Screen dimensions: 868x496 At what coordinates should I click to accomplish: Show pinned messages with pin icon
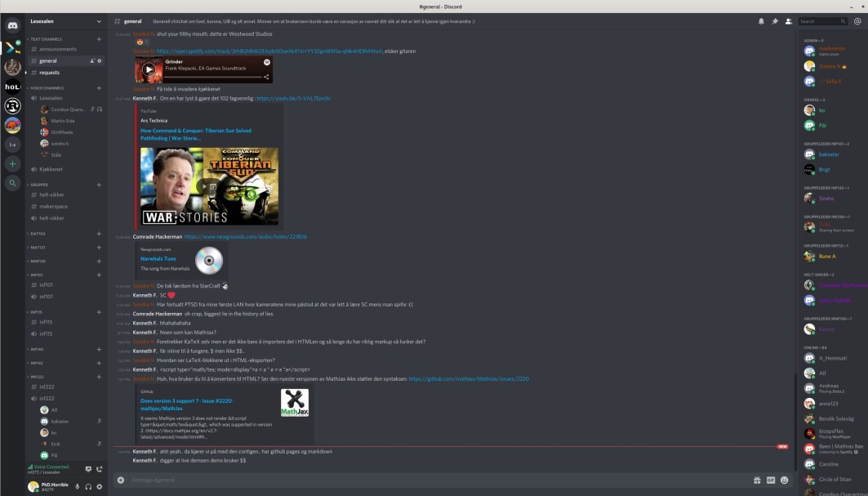point(775,21)
